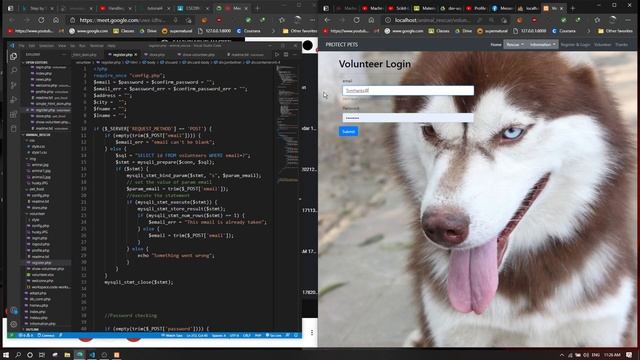The image size is (640, 360).
Task: Click the Password input field
Action: [408, 118]
